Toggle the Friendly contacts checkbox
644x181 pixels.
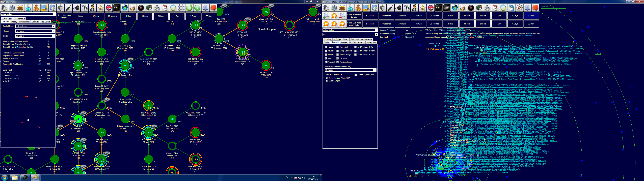pyautogui.click(x=326, y=54)
